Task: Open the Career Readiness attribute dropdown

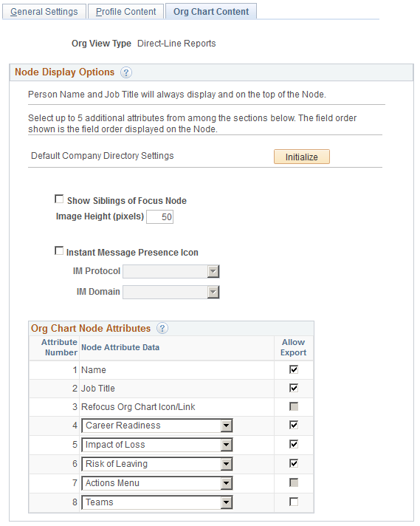Action: click(157, 426)
